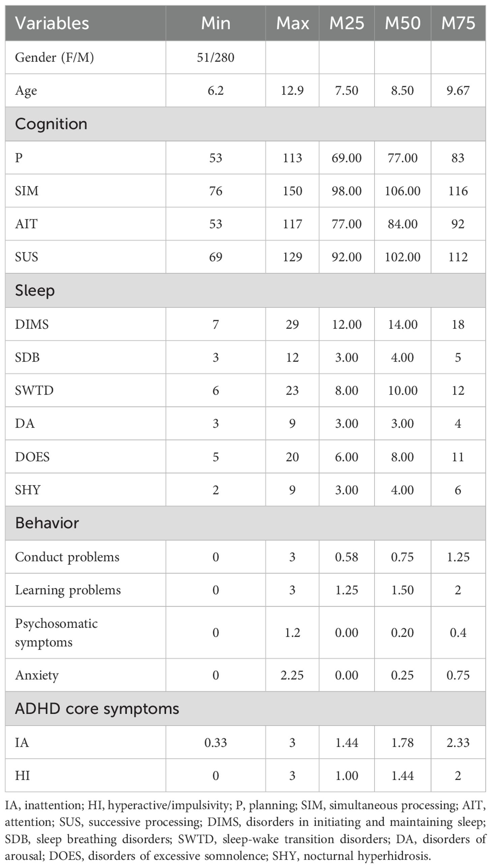This screenshot has width=492, height=868.
Task: Select the M50 column header
Action: point(402,23)
